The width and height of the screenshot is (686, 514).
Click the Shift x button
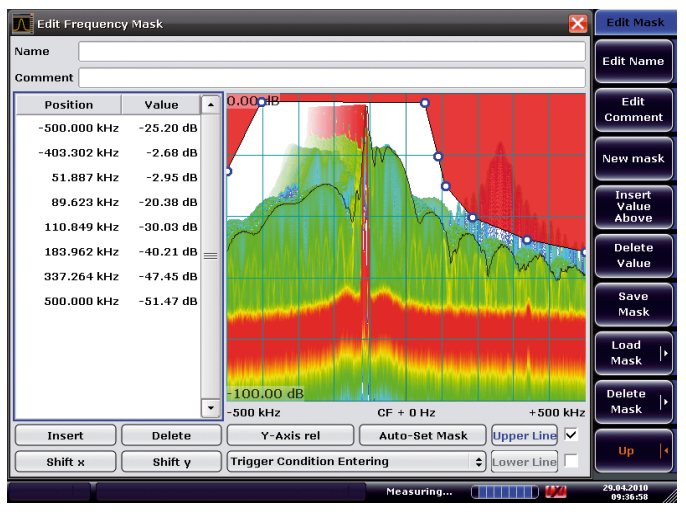65,462
